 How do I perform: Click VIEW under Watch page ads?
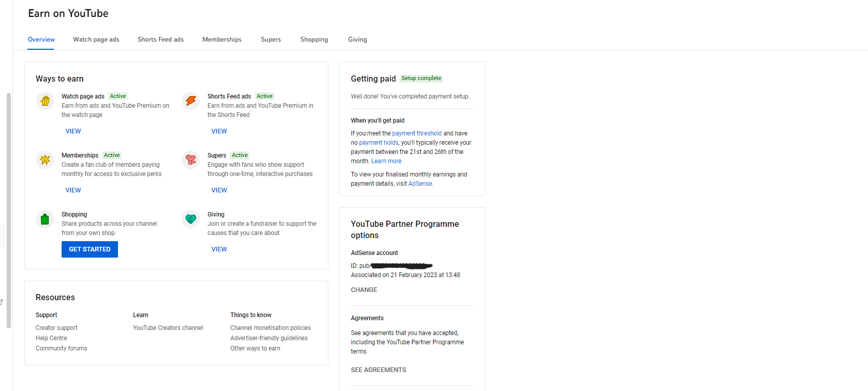point(73,131)
